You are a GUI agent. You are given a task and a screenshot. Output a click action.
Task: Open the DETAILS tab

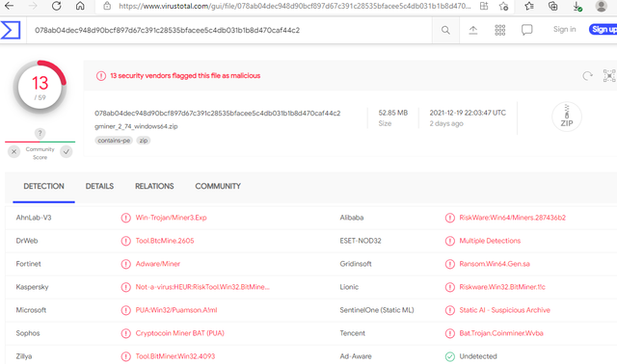click(x=99, y=186)
